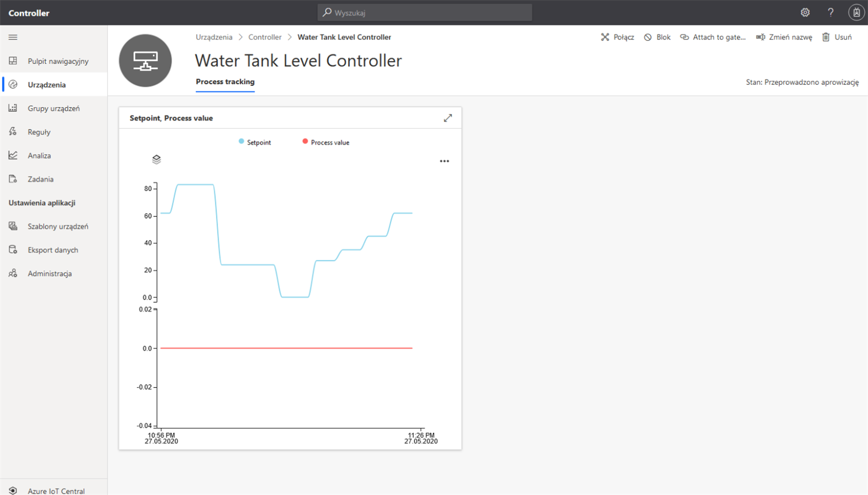868x495 pixels.
Task: Click the Setpoint legend text
Action: [x=259, y=142]
